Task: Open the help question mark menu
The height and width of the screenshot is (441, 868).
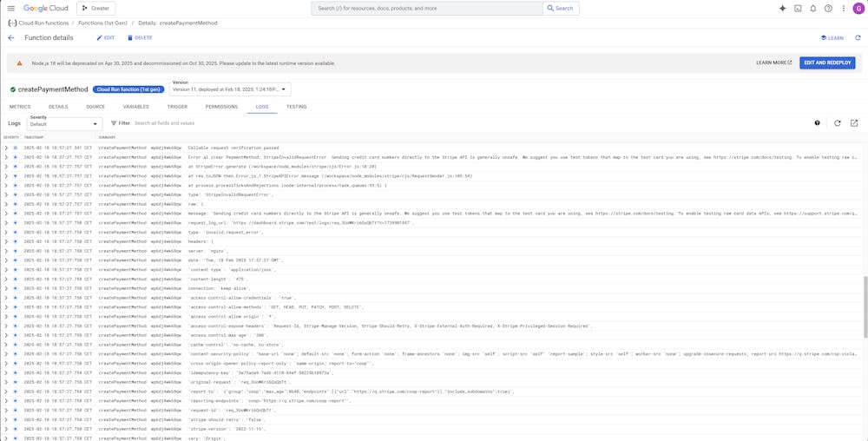Action: point(828,9)
